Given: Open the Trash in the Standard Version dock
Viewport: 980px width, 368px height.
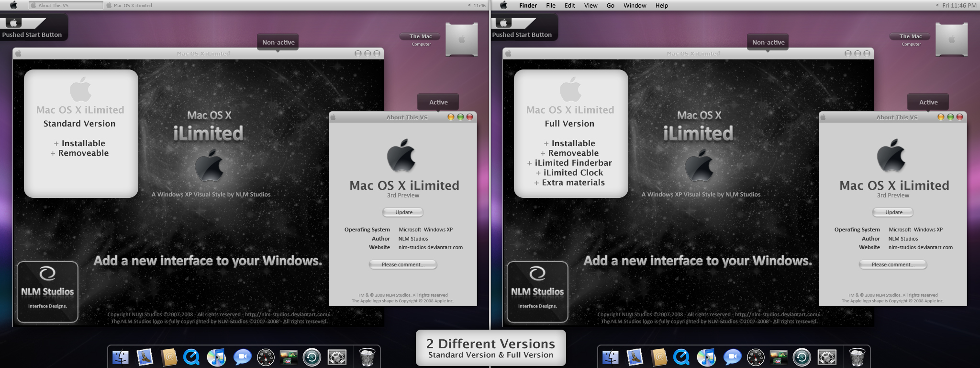Looking at the screenshot, I should point(367,357).
